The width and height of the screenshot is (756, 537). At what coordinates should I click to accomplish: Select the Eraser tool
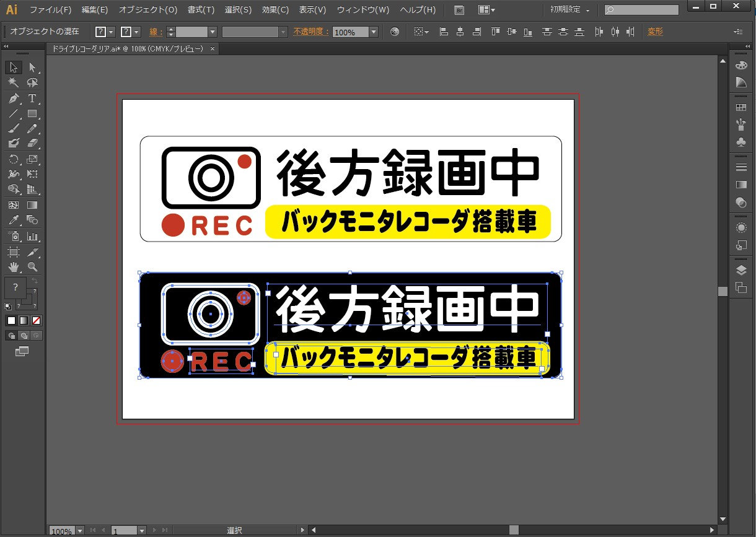pyautogui.click(x=32, y=144)
